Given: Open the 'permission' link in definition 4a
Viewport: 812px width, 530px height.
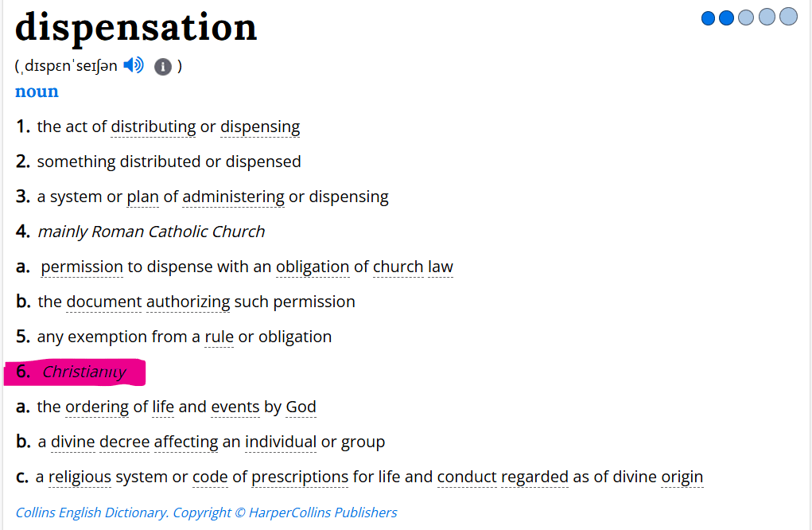Looking at the screenshot, I should pyautogui.click(x=82, y=267).
